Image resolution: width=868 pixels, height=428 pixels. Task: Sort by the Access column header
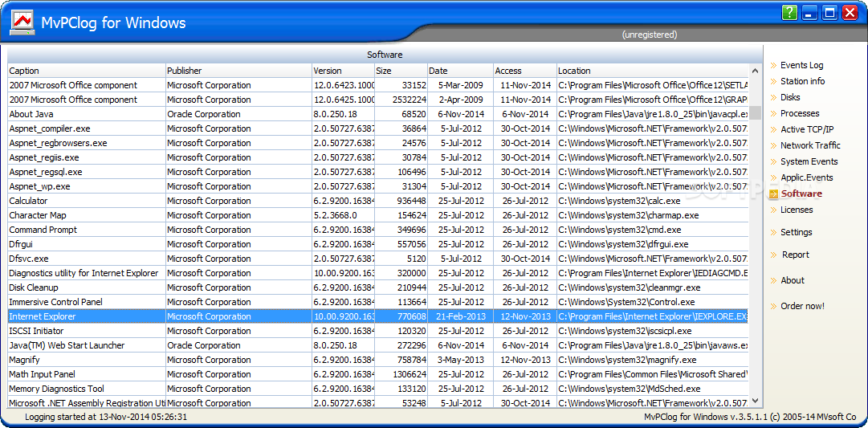tap(525, 71)
